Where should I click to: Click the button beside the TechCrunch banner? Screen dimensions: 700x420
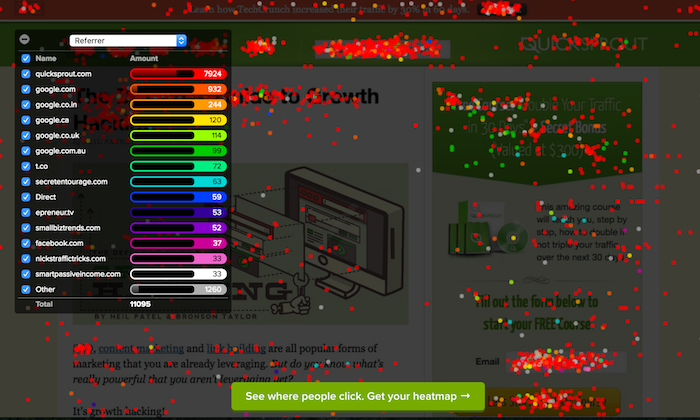click(502, 9)
